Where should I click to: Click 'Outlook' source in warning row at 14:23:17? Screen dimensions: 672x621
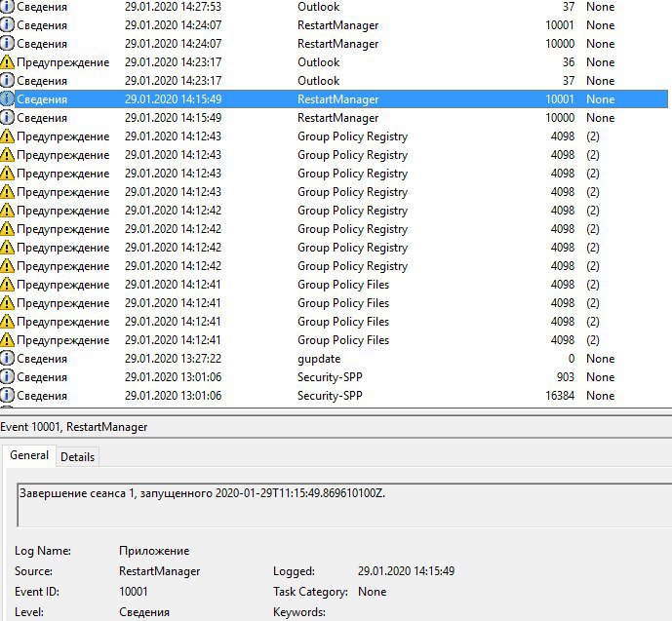[x=318, y=62]
